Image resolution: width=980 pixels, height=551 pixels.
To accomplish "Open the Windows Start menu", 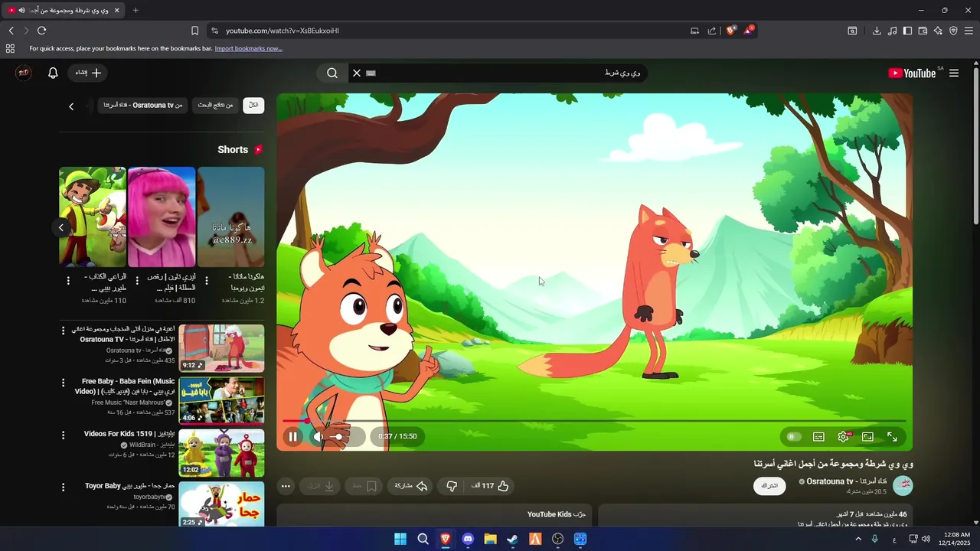I will point(400,539).
